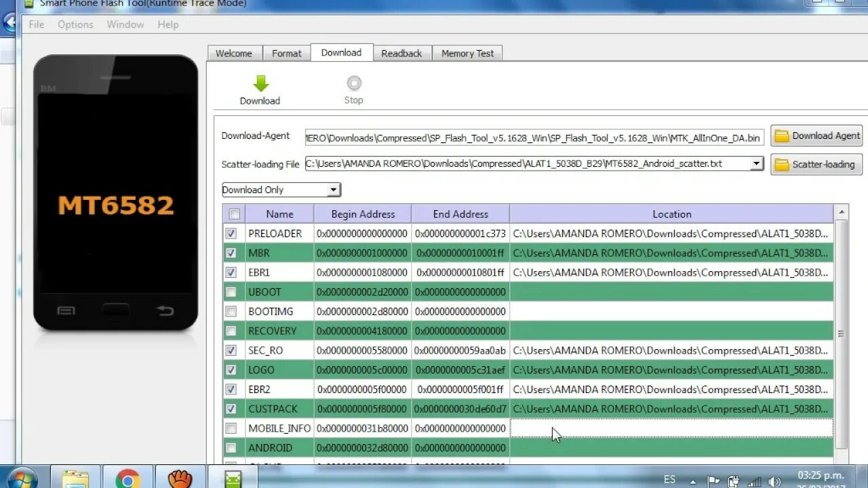Start flashing with the green Download arrow
Viewport: 868px width, 488px height.
pos(261,84)
